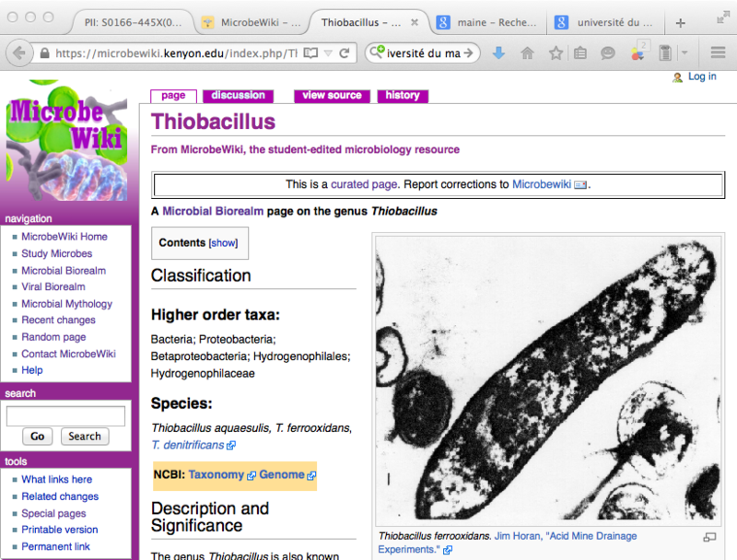This screenshot has width=737, height=560.
Task: Go to MicrobeWiki Home in navigation
Action: (x=64, y=237)
